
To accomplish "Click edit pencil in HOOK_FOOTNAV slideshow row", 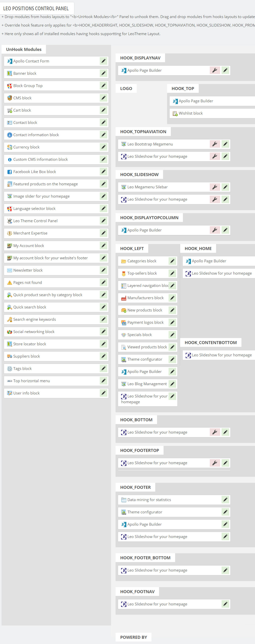I will pos(225,604).
